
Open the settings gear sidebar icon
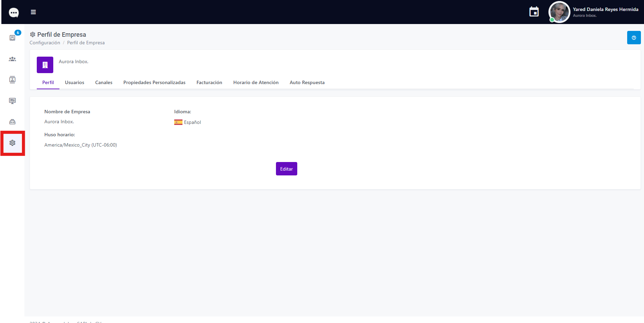[12, 143]
